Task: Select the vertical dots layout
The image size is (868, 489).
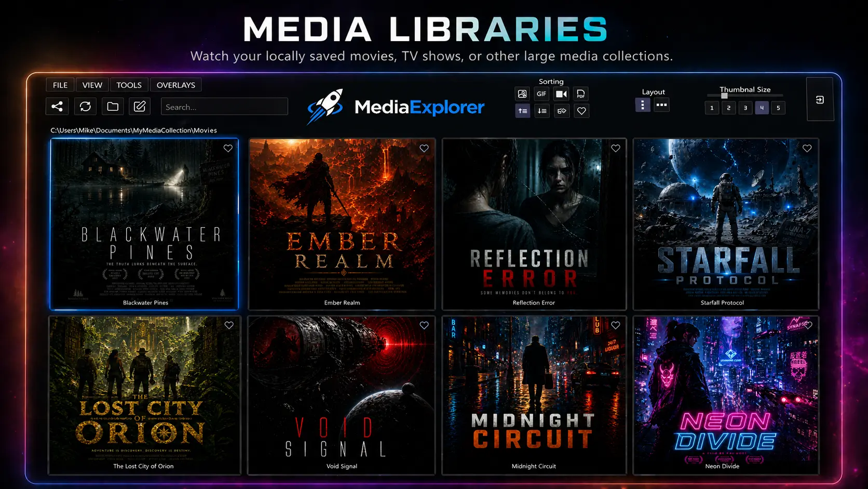Action: coord(643,105)
